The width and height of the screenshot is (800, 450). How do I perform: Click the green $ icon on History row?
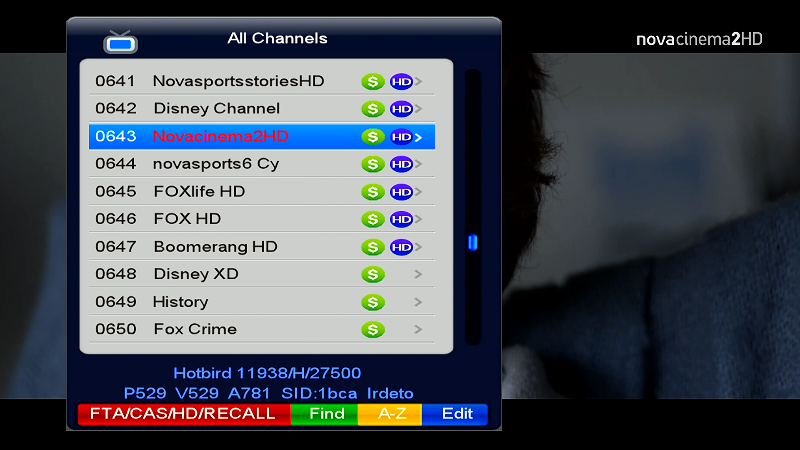click(373, 302)
